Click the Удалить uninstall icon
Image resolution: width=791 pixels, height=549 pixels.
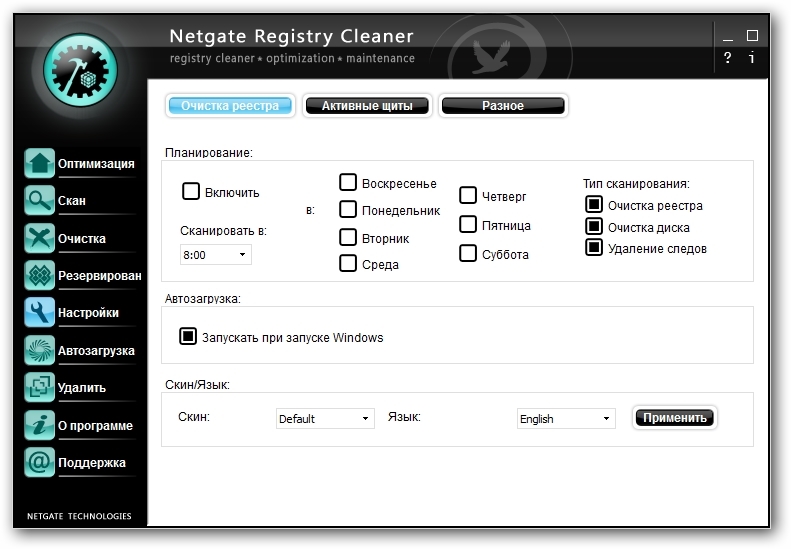point(39,388)
